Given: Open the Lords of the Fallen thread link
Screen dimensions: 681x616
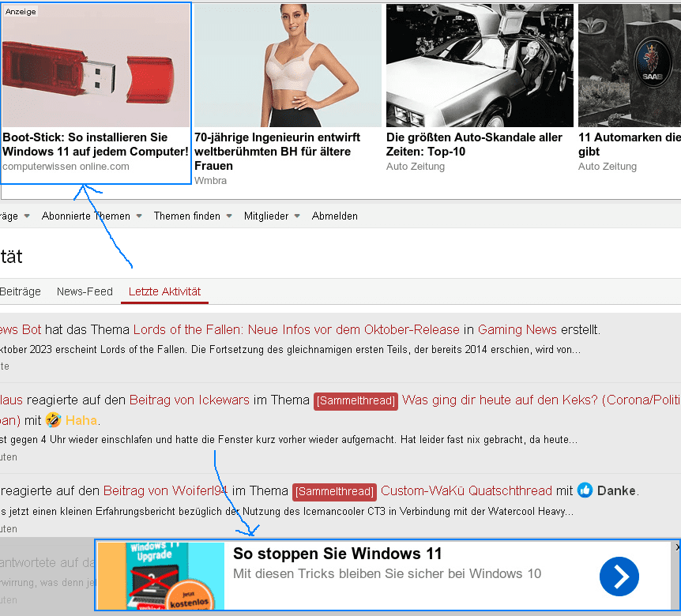Looking at the screenshot, I should (x=296, y=330).
